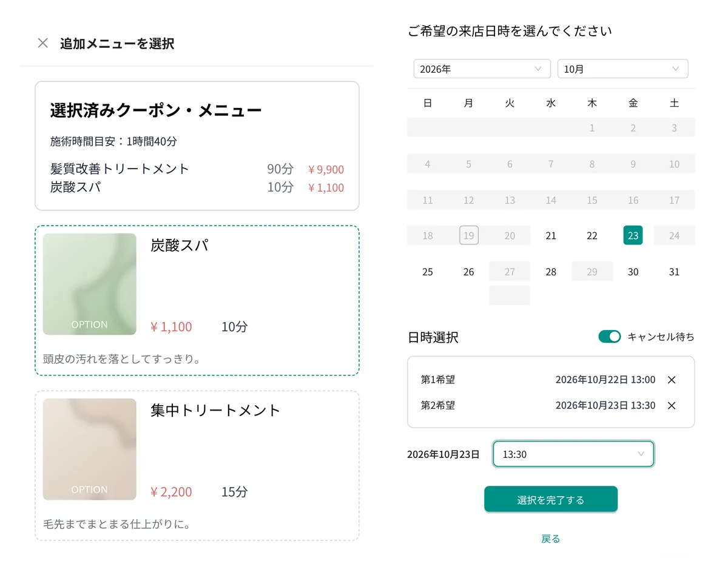728x578 pixels.
Task: Select October 26 on the calendar
Action: tap(468, 272)
